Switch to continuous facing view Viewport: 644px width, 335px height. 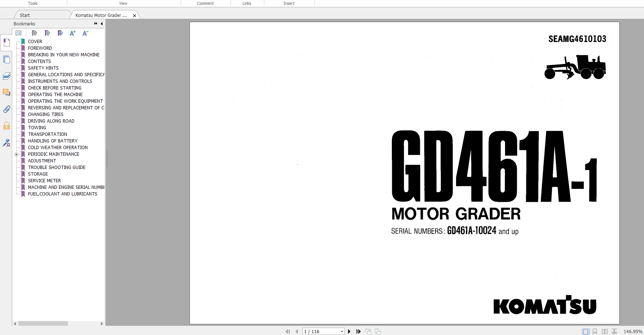(614, 332)
